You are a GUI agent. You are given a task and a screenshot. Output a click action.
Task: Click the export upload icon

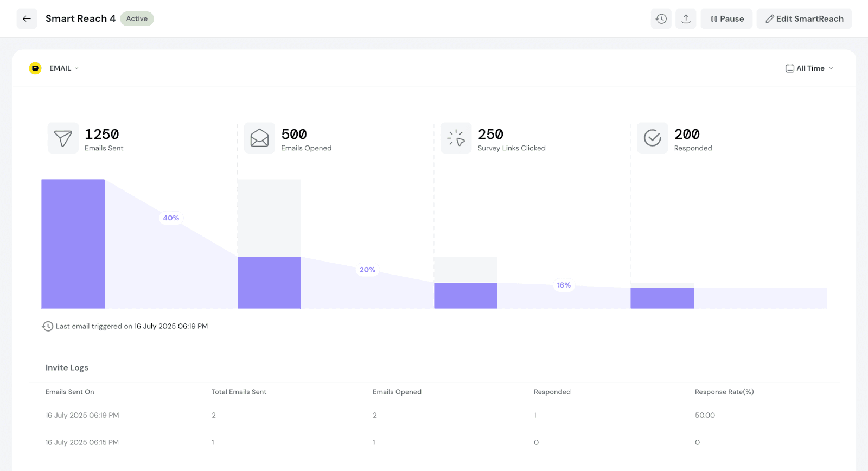(x=686, y=18)
